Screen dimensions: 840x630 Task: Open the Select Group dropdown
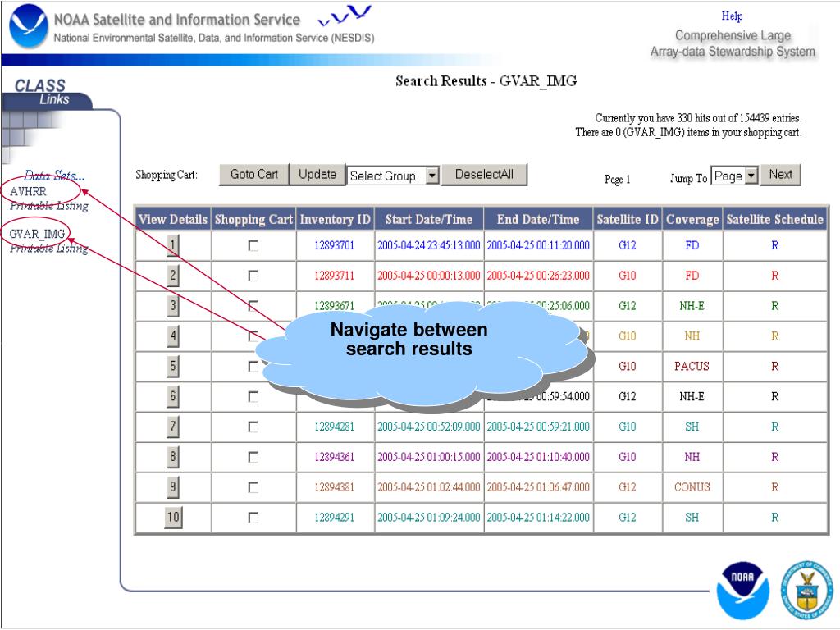click(x=393, y=176)
